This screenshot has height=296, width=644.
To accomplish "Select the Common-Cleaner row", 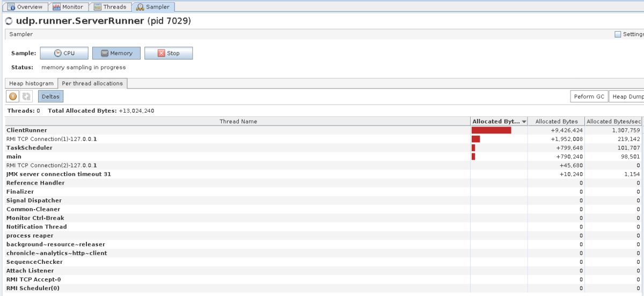I will (x=324, y=209).
